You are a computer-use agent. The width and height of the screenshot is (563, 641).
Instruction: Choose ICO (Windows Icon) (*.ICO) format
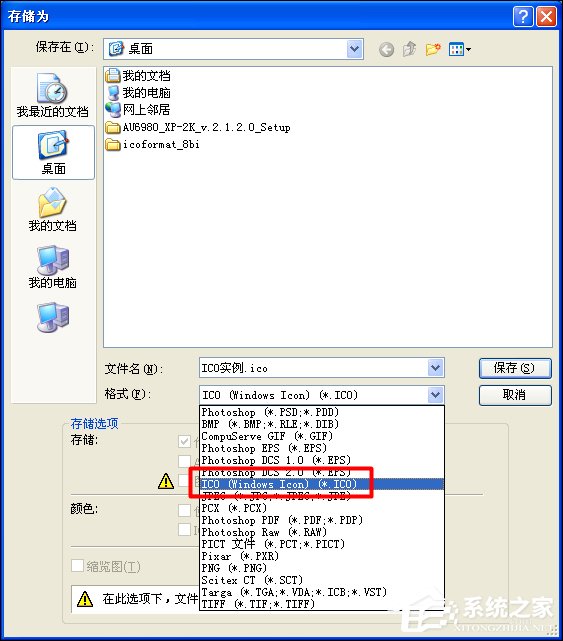pyautogui.click(x=321, y=484)
